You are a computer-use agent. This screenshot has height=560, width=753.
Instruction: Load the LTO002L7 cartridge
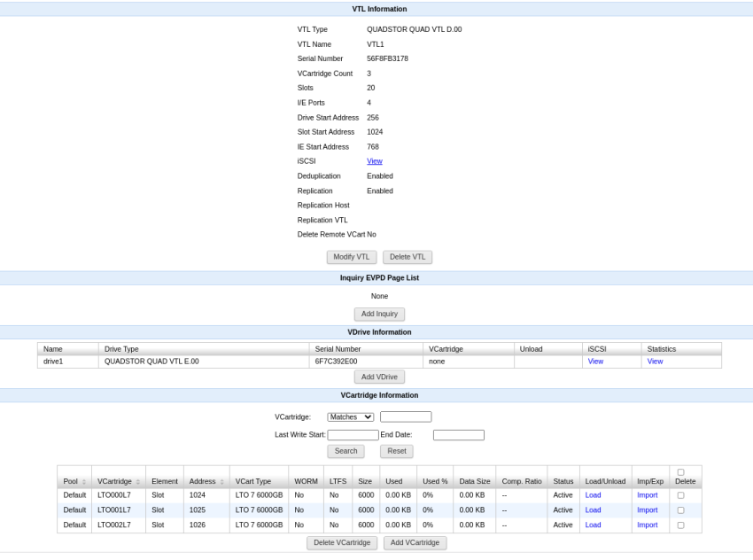[593, 525]
